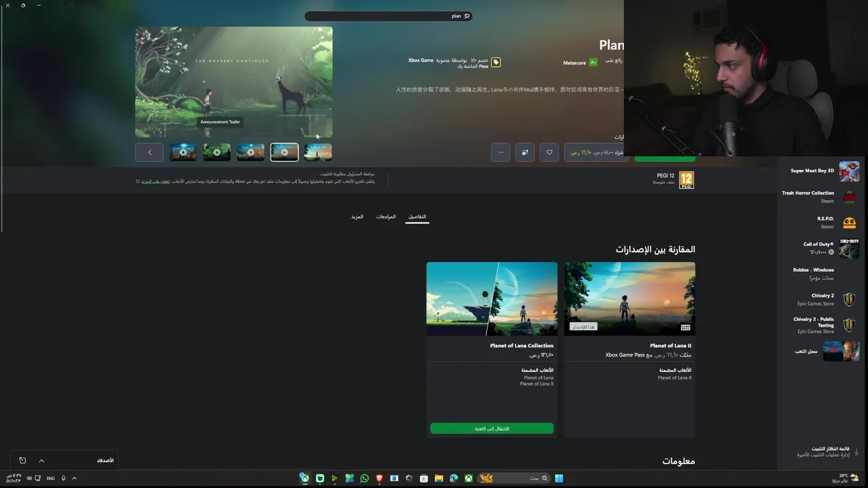Click the "Planet of Lana Collection" title text
This screenshot has width=868, height=488.
(521, 346)
